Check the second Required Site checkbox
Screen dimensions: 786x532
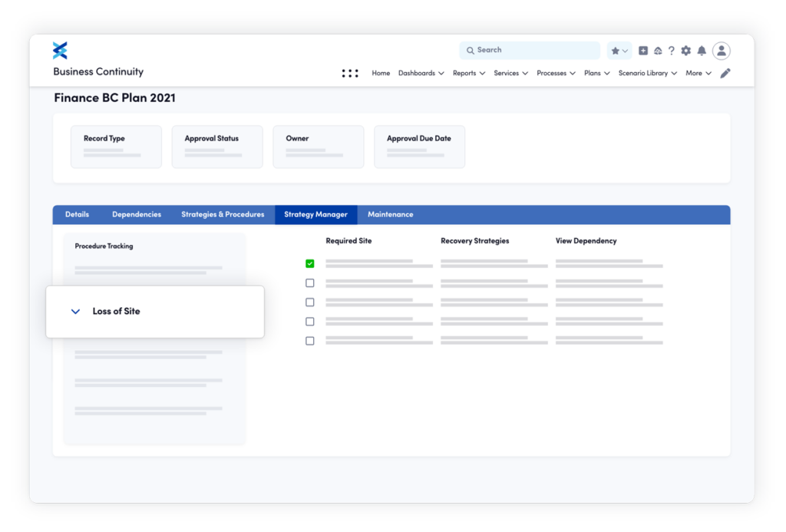[x=309, y=283]
